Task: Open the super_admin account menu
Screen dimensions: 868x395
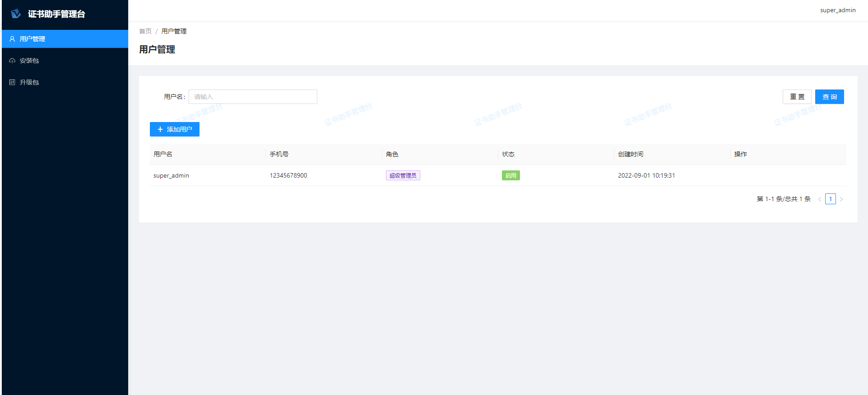Action: click(x=838, y=10)
